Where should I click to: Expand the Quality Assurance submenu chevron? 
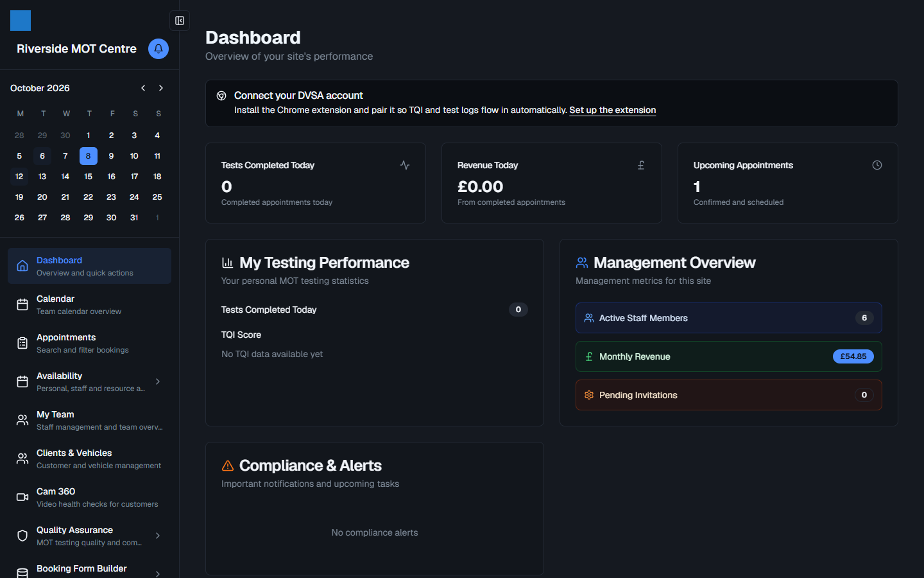158,536
